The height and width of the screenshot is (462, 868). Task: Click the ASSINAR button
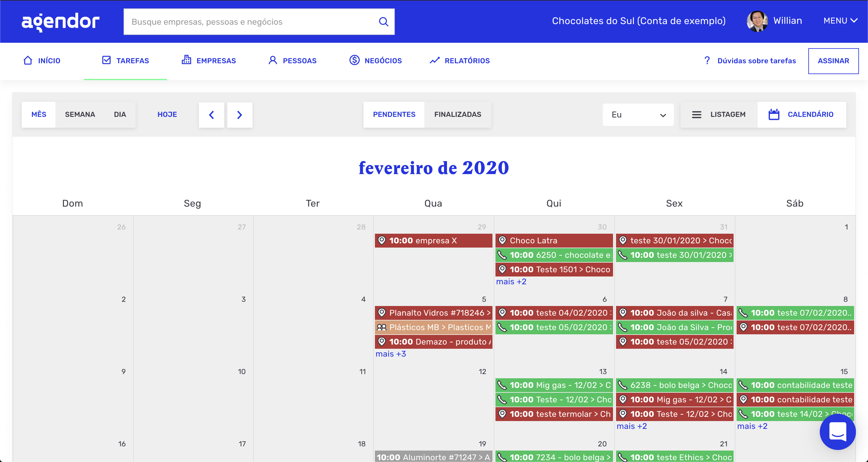pos(833,61)
